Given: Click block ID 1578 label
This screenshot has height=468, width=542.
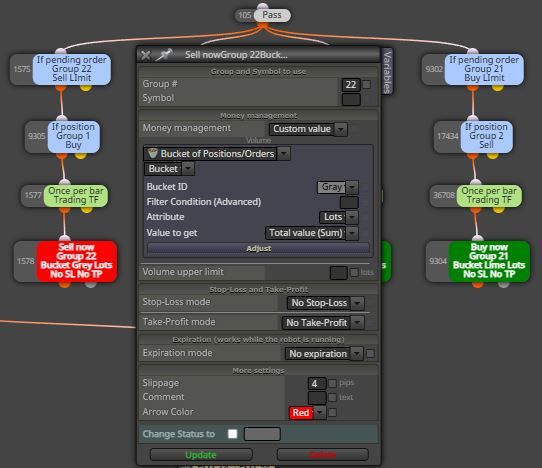Looking at the screenshot, I should tap(26, 261).
